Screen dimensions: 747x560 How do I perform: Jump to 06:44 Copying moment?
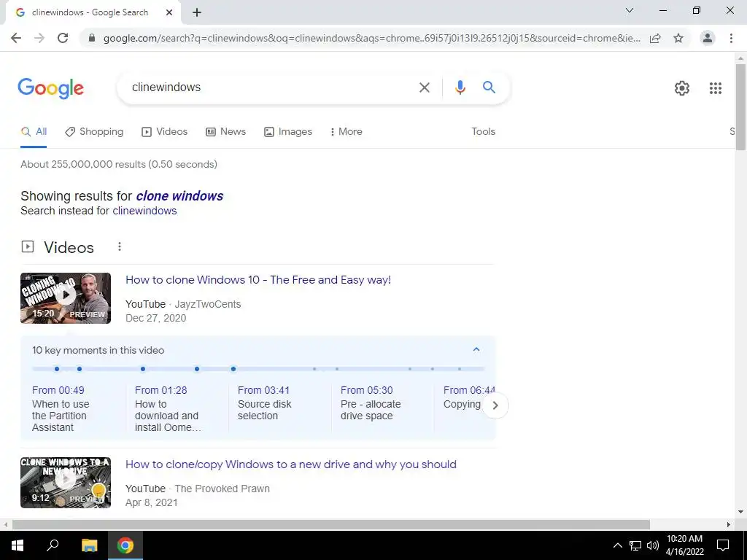463,397
